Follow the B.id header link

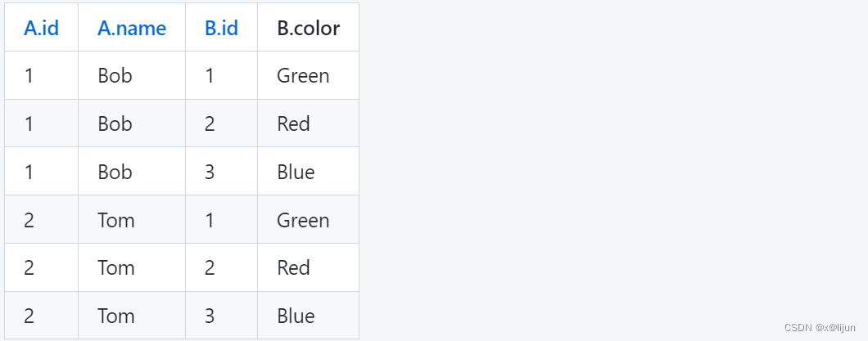pyautogui.click(x=221, y=28)
